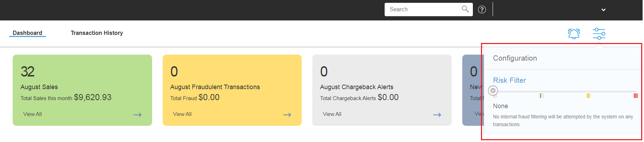Select the green August Sales card
Viewport: 644px width, 142px height.
[x=82, y=90]
